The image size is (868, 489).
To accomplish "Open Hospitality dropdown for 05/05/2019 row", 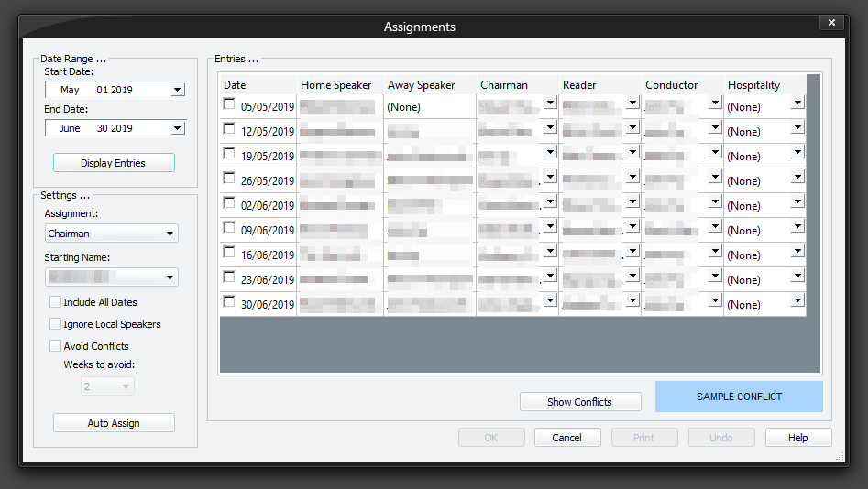I will click(797, 103).
